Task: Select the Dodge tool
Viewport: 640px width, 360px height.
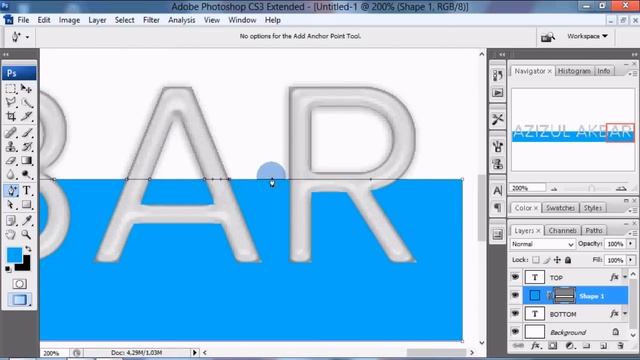Action: 27,175
